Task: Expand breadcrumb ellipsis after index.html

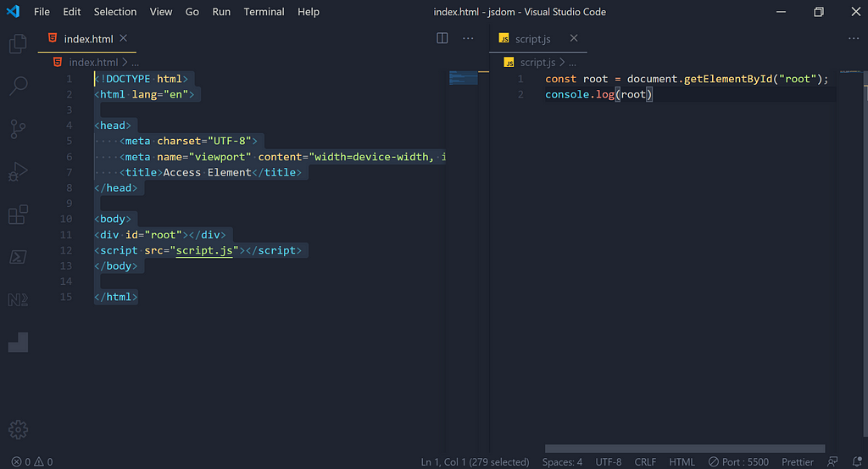Action: point(135,63)
